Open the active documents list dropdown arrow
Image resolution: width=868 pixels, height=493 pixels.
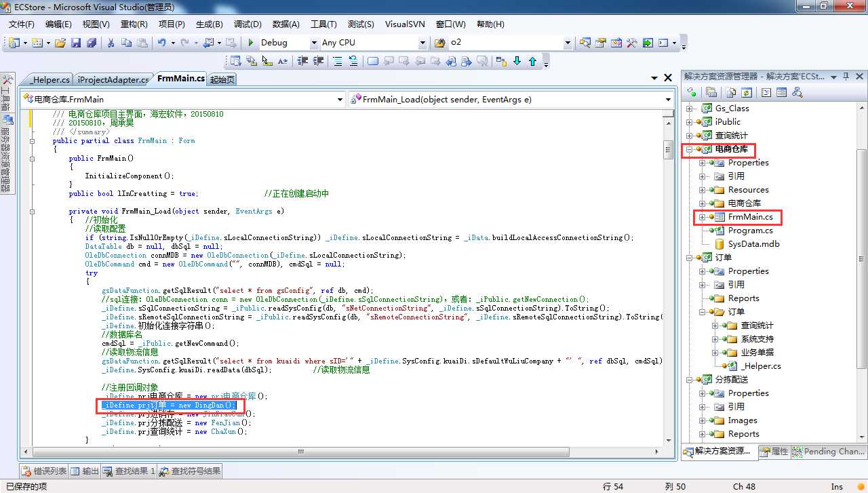654,78
